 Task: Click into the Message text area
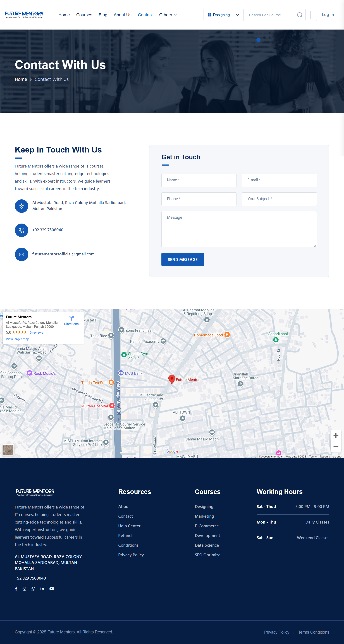(239, 229)
